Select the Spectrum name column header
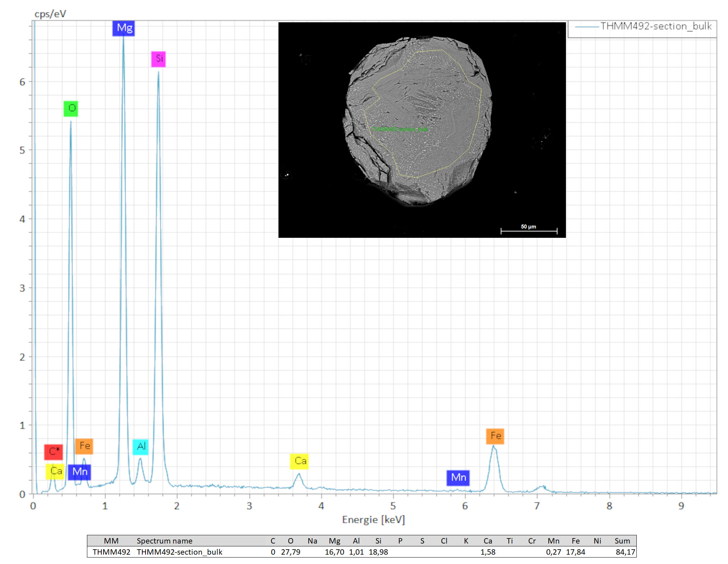The height and width of the screenshot is (564, 728). 164,541
